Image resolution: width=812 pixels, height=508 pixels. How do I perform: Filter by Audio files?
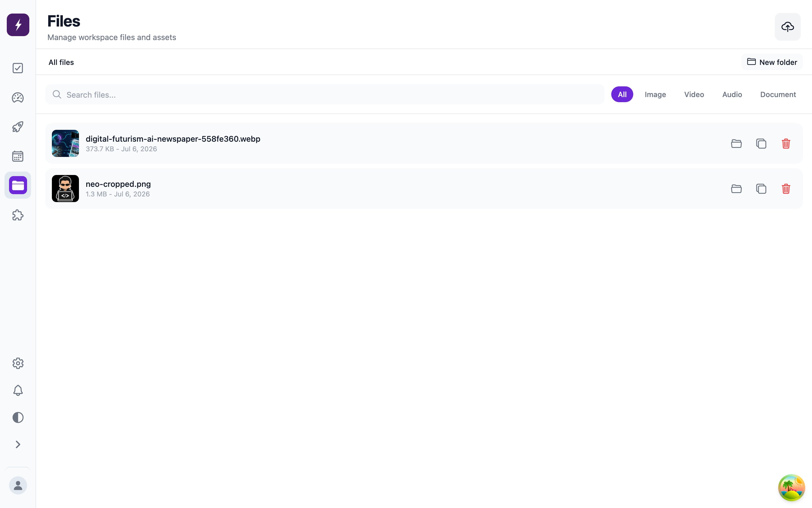pyautogui.click(x=732, y=95)
